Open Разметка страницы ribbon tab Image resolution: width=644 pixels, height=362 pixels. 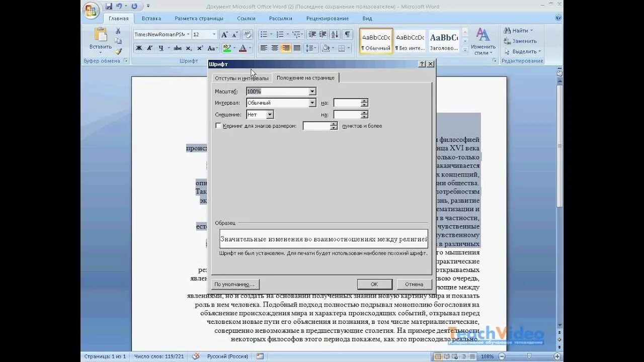click(x=199, y=18)
